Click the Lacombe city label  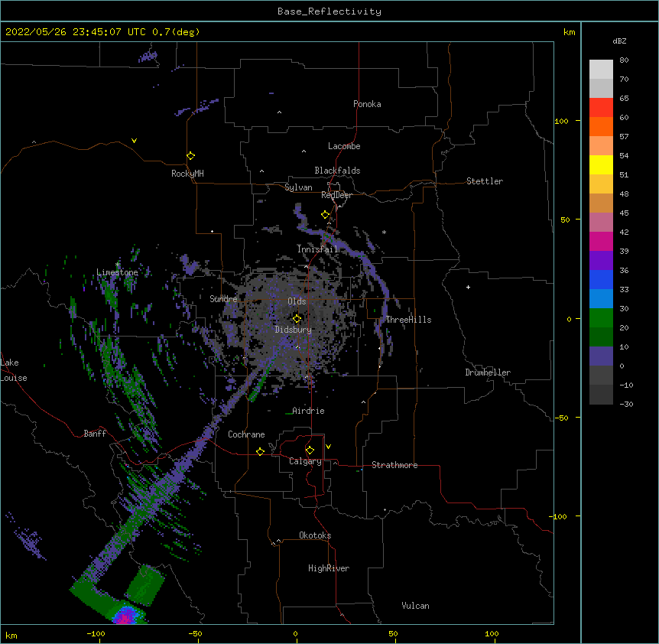click(x=344, y=146)
